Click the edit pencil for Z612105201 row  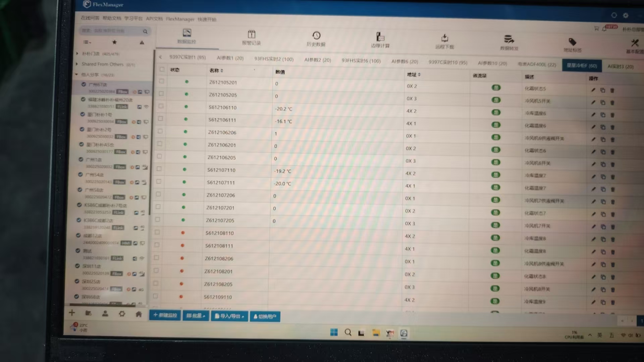click(x=593, y=90)
